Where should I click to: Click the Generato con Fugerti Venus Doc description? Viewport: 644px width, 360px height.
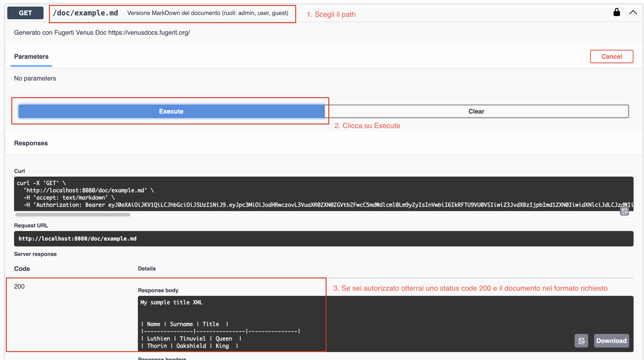[102, 32]
